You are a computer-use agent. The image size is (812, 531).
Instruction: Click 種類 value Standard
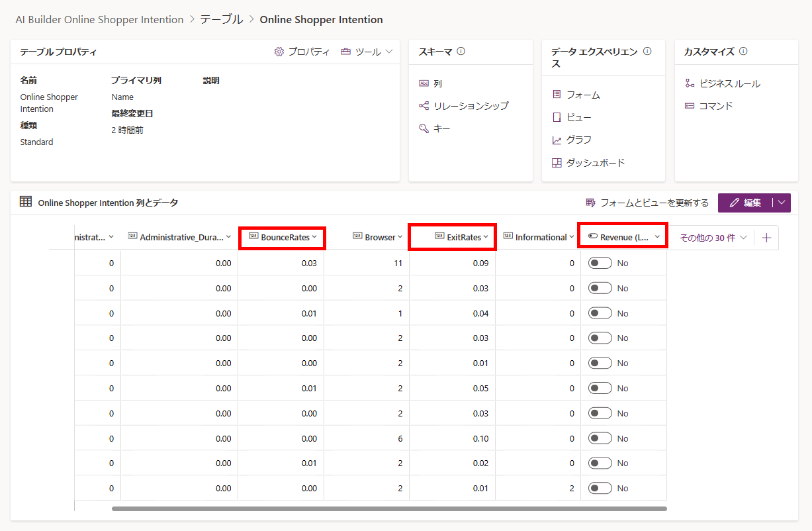point(36,142)
